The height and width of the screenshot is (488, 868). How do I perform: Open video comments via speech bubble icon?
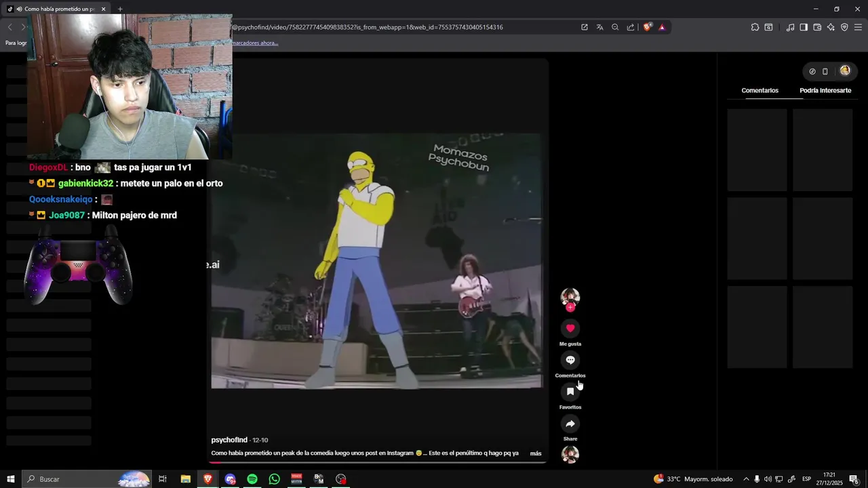pos(570,360)
